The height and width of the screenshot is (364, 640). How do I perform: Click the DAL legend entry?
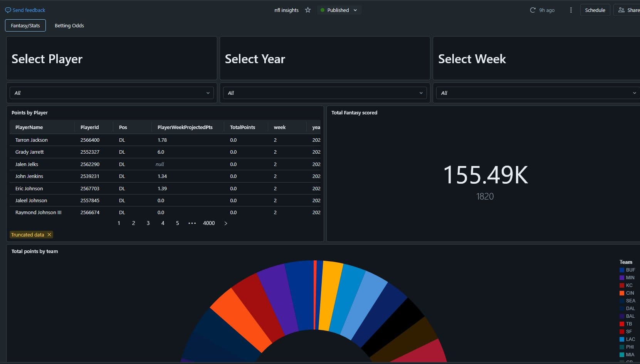click(x=627, y=309)
